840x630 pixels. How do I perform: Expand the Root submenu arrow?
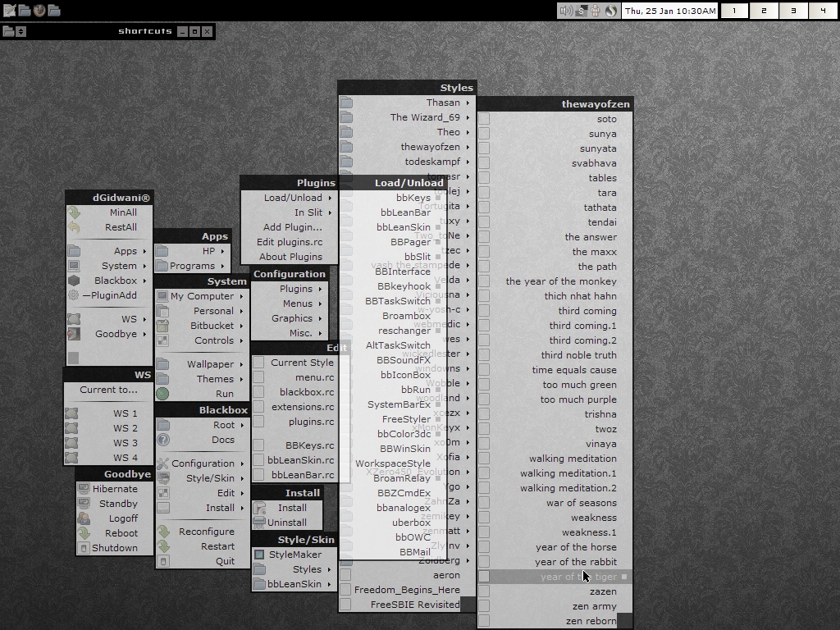[x=242, y=426]
